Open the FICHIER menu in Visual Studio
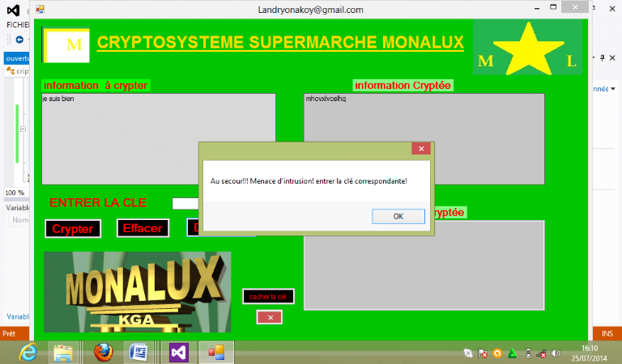Screen dimensions: 622x364 pos(18,25)
